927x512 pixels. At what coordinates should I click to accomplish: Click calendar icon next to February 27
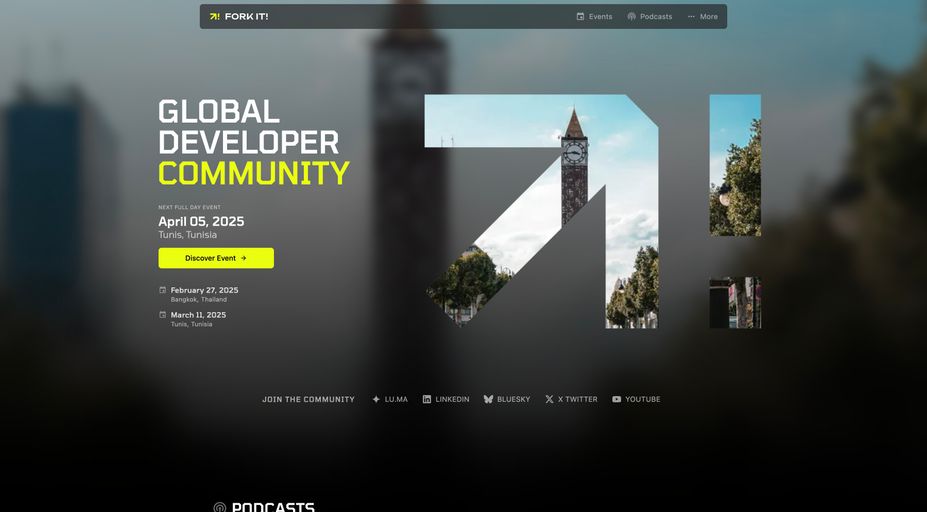click(163, 290)
